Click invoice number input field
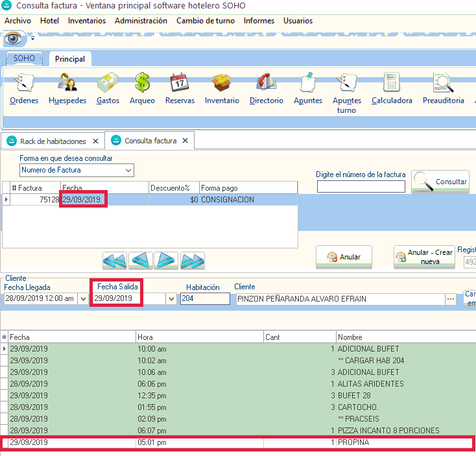The image size is (476, 456). pyautogui.click(x=361, y=187)
